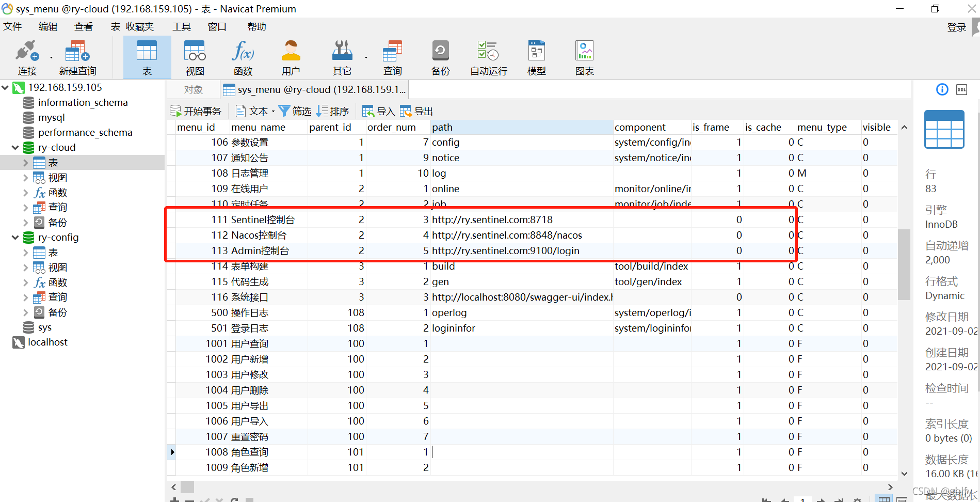Click 导出 (Export) button

pyautogui.click(x=416, y=111)
